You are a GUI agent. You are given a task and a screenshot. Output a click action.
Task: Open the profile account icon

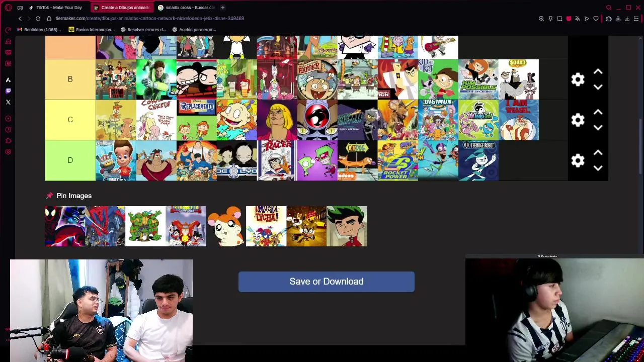pyautogui.click(x=618, y=19)
